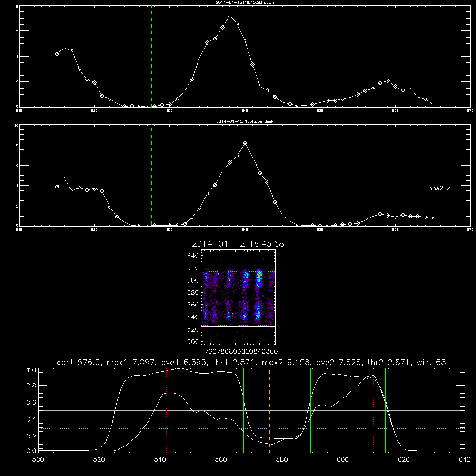Click x-axis label '520' of bottom plot

(x=99, y=460)
